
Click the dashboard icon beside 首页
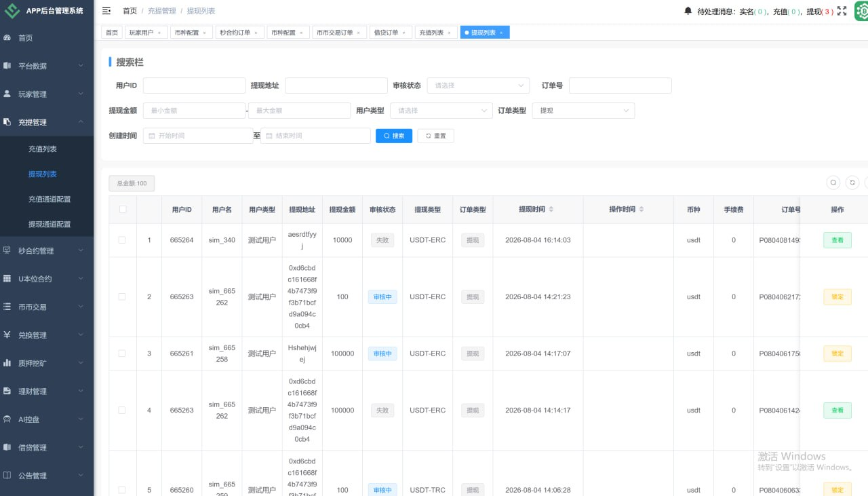7,38
